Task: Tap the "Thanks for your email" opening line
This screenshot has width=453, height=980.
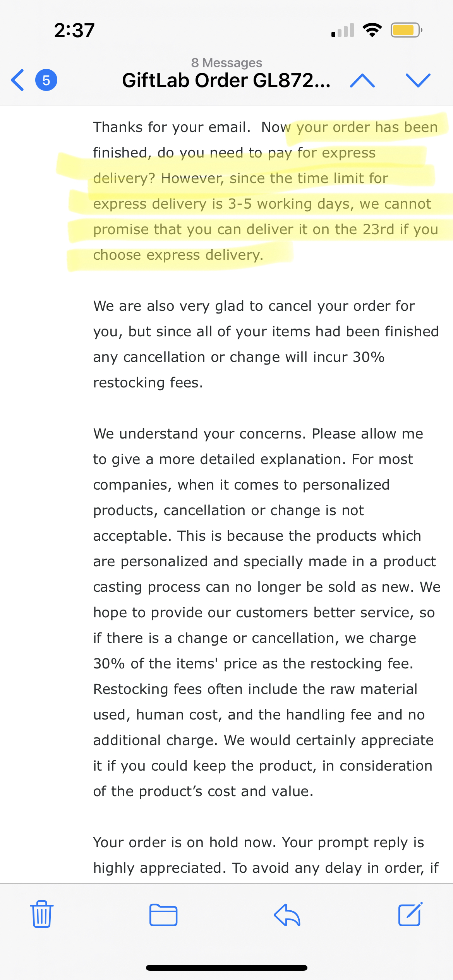Action: point(172,127)
